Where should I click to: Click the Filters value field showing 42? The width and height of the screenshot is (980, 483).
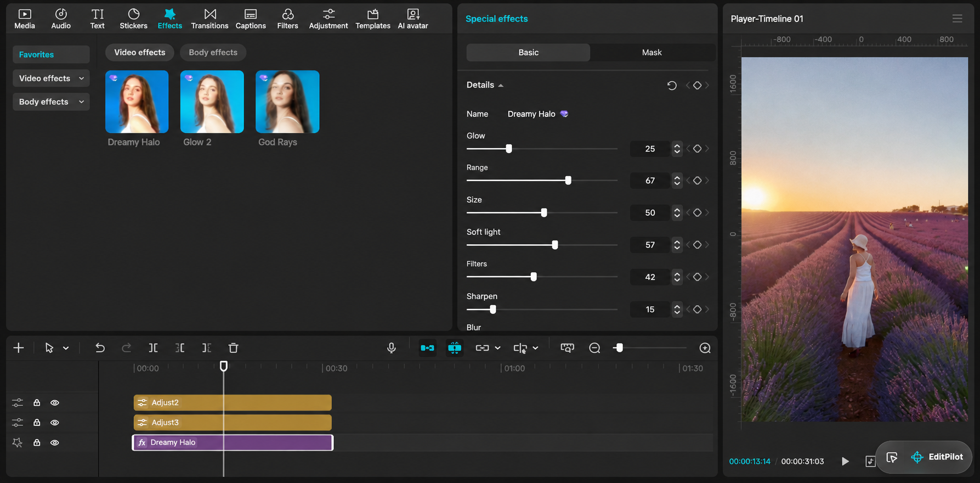(x=650, y=277)
